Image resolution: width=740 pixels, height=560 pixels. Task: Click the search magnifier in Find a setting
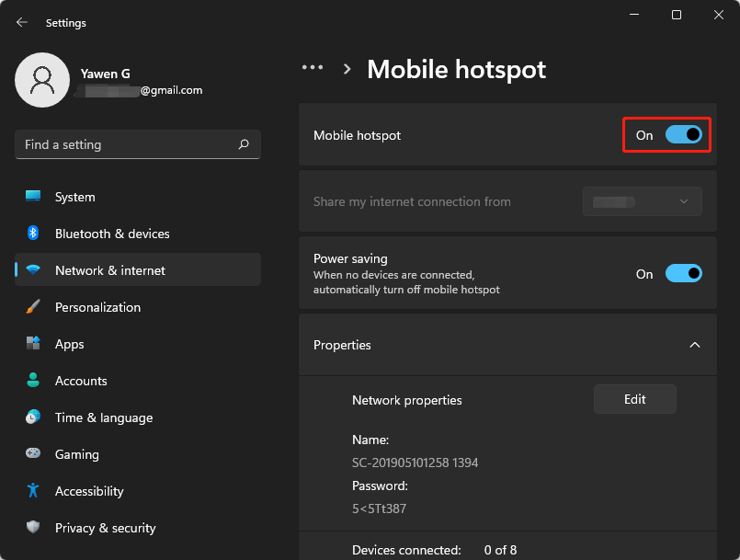(x=243, y=144)
